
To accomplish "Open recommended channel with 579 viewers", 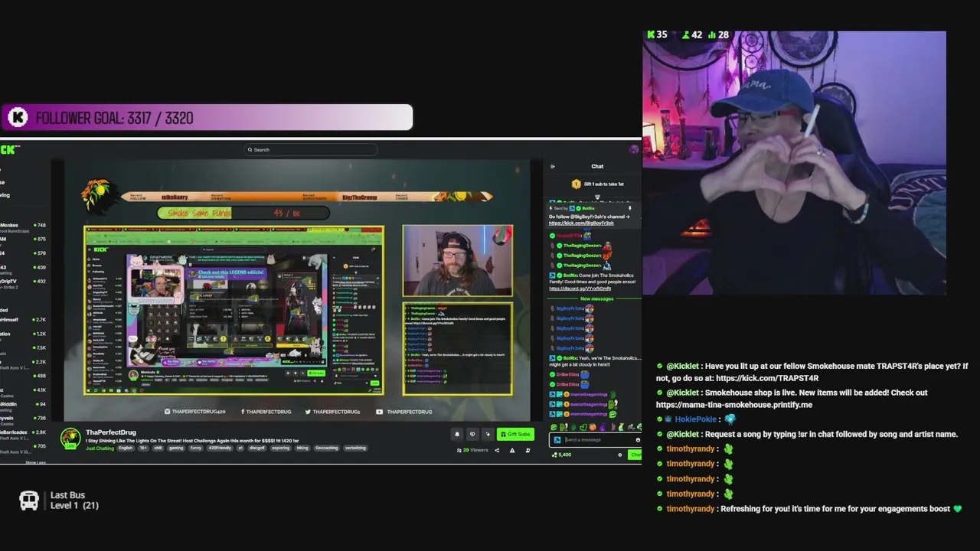I will click(23, 253).
